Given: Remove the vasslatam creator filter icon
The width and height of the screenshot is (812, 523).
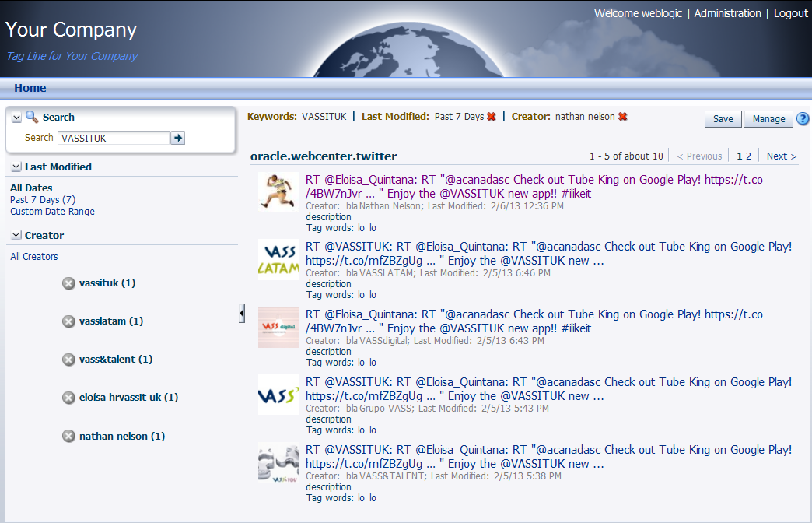Looking at the screenshot, I should click(x=68, y=321).
